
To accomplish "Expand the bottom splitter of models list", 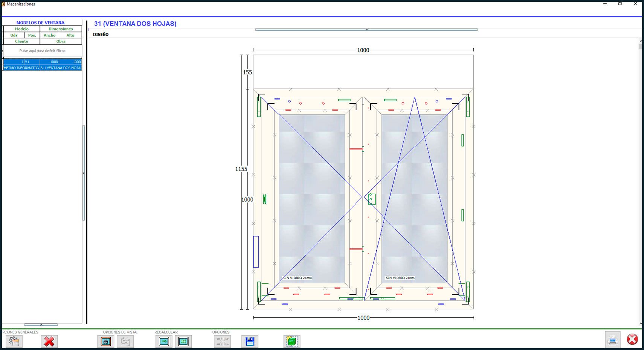I will click(x=41, y=325).
